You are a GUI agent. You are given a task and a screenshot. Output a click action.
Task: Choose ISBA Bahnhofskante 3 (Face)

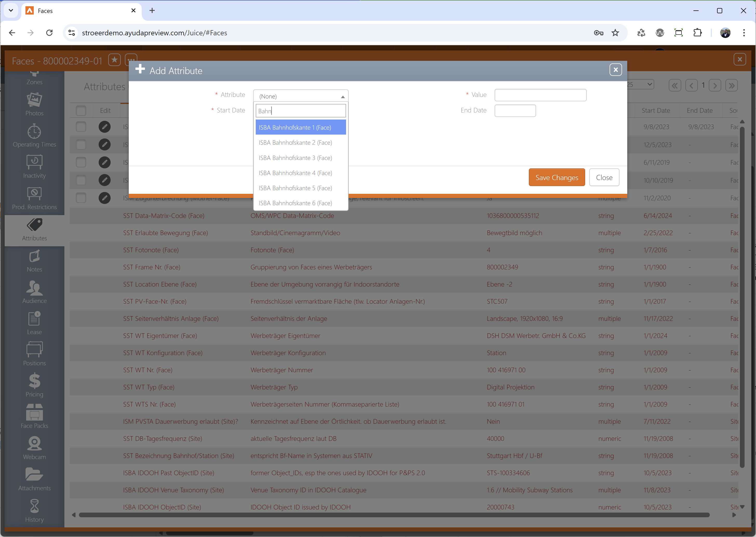point(301,158)
